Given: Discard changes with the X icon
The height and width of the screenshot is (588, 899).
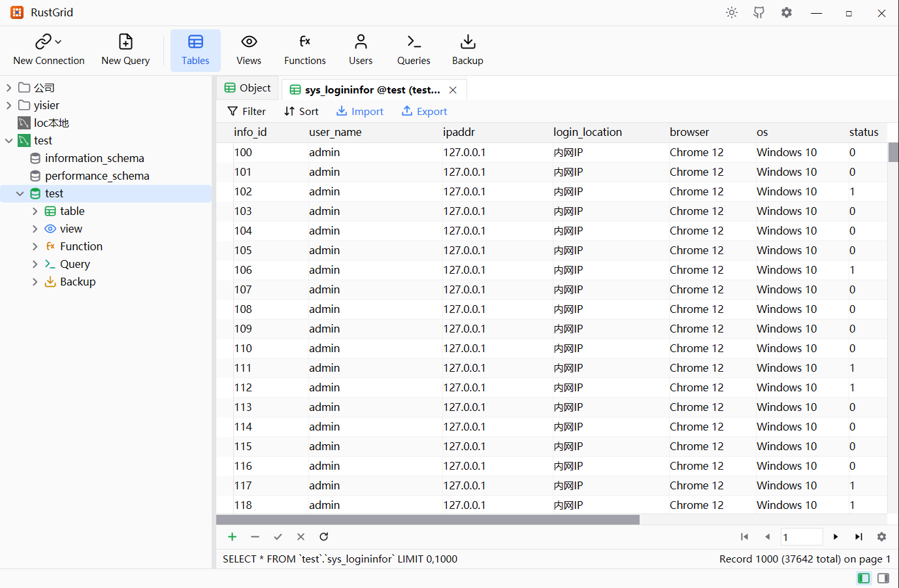Looking at the screenshot, I should coord(301,536).
